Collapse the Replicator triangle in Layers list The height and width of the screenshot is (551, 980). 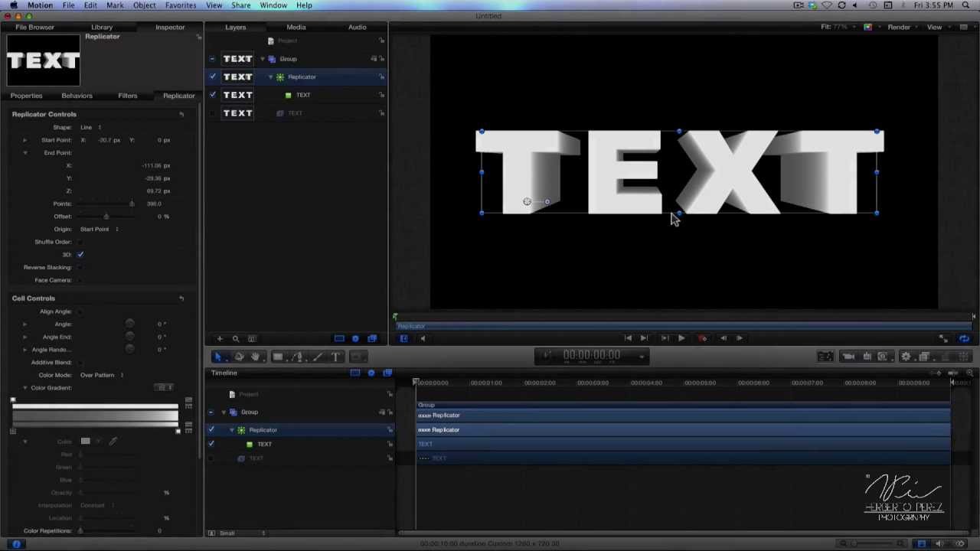point(270,77)
